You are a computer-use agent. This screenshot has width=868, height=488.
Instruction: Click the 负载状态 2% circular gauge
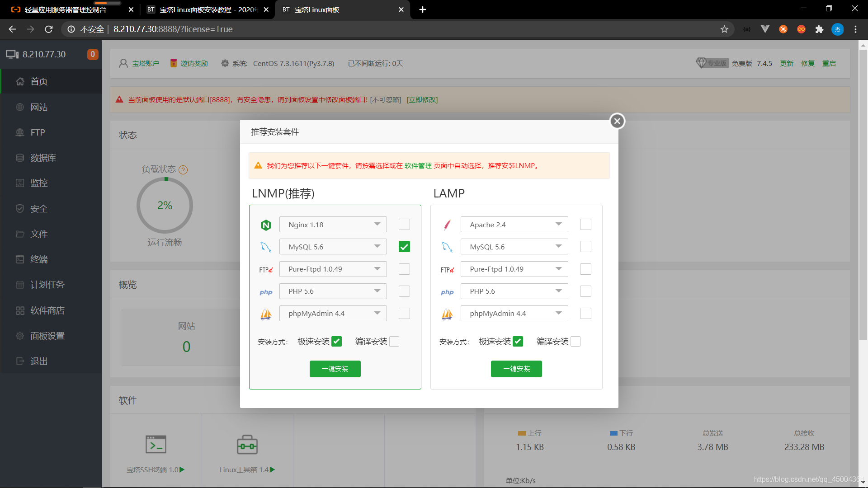pos(165,205)
